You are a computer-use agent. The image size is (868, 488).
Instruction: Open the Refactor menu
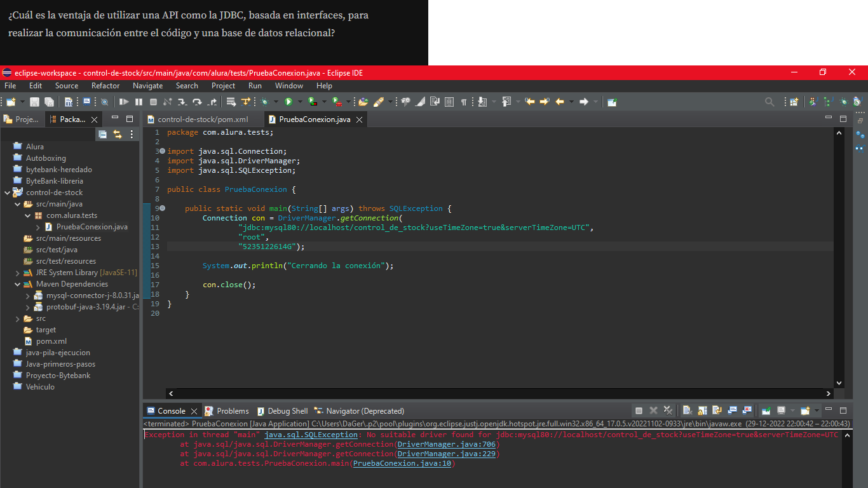[105, 86]
